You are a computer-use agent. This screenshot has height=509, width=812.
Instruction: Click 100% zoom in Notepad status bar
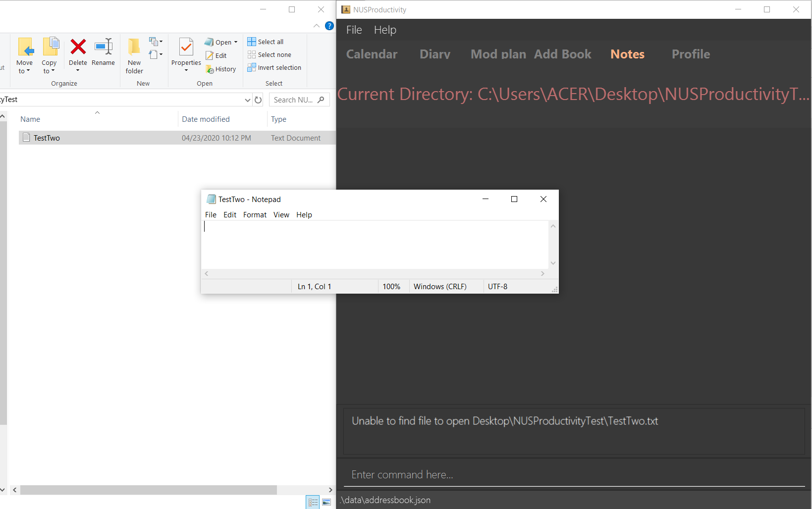[x=391, y=287]
